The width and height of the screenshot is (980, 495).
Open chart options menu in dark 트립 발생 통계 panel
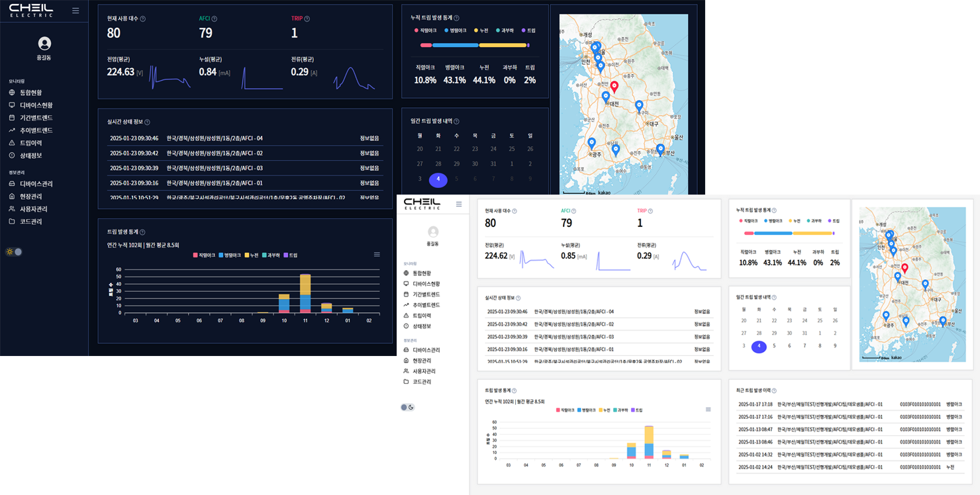pyautogui.click(x=377, y=254)
